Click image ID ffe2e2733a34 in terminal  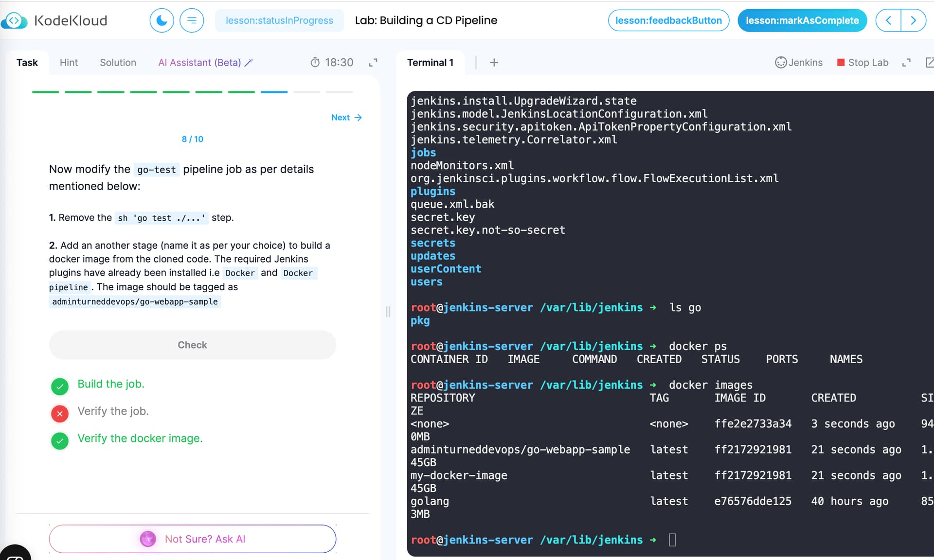click(753, 424)
